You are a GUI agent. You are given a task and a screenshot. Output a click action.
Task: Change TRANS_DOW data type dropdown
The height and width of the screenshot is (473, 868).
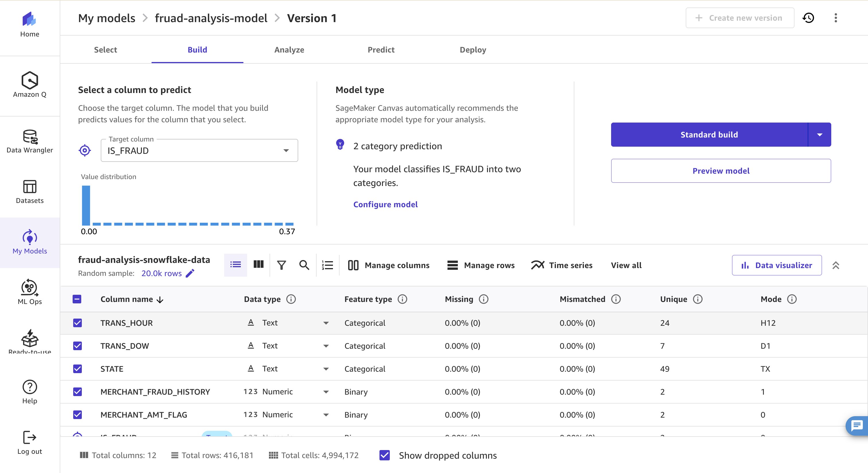(326, 346)
